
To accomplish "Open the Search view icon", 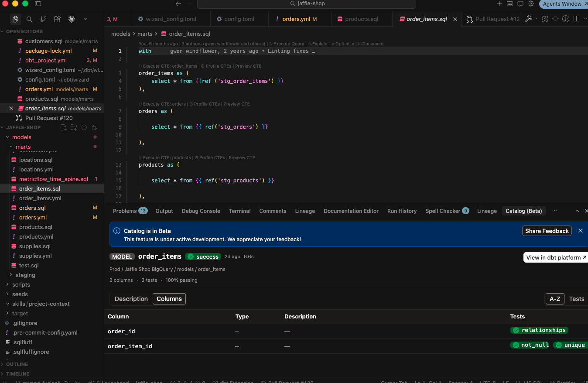I will pos(29,19).
